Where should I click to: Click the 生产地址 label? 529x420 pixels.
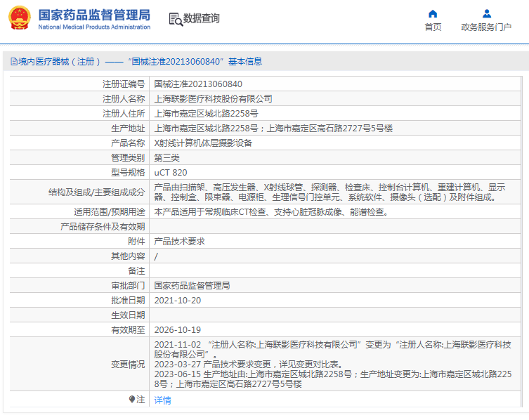point(128,129)
